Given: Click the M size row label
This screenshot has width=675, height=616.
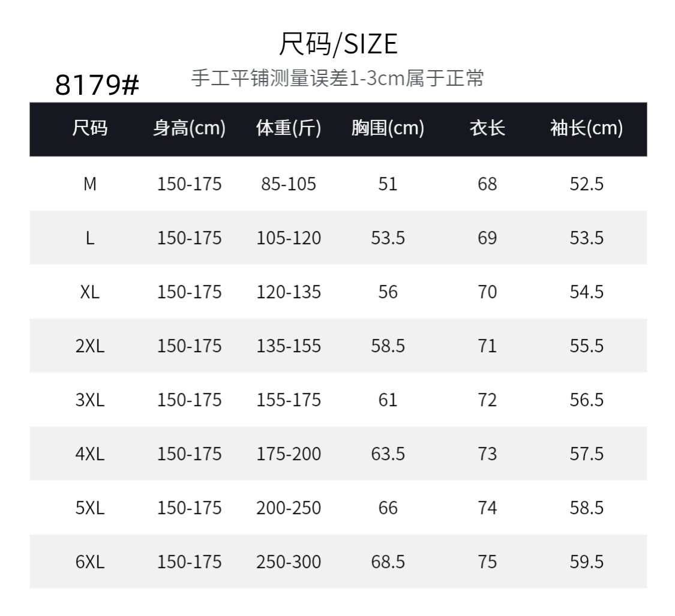Looking at the screenshot, I should [90, 184].
